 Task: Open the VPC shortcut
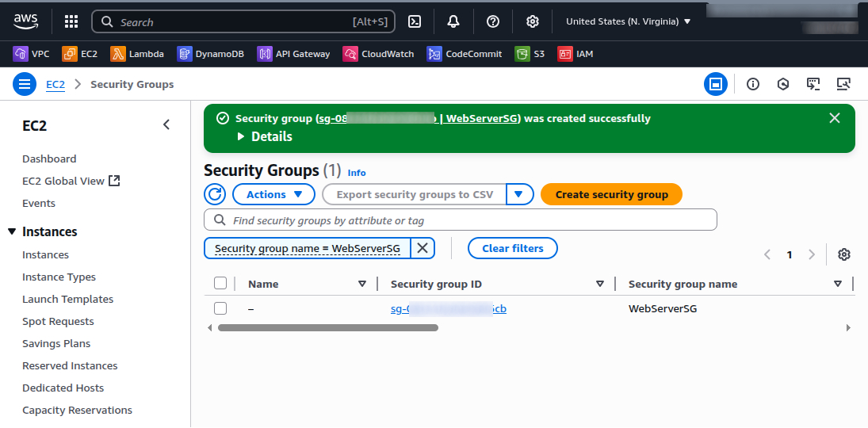tap(32, 54)
